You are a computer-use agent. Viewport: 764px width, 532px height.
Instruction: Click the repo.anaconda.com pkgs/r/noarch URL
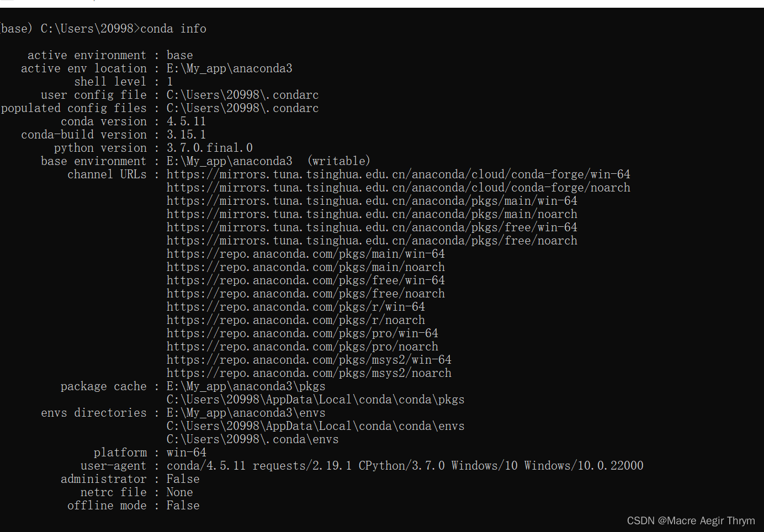point(296,320)
